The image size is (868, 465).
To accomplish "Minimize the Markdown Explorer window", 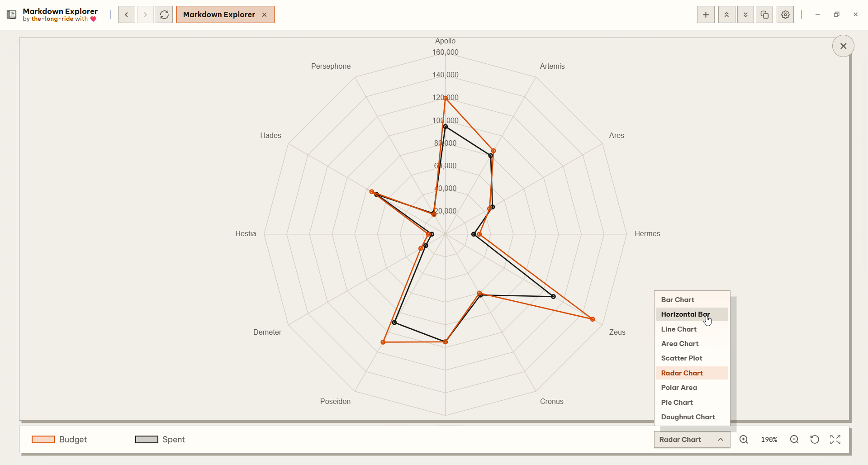I will click(817, 14).
